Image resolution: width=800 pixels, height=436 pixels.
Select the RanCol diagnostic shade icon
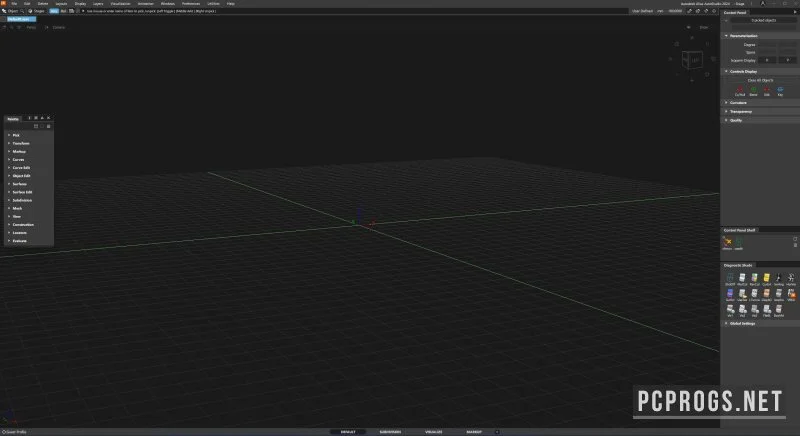pyautogui.click(x=755, y=279)
